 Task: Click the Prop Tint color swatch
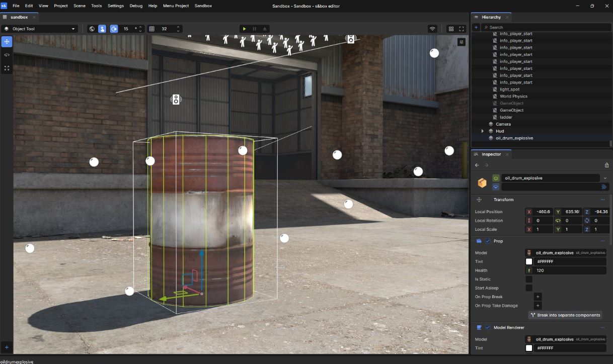tap(529, 261)
